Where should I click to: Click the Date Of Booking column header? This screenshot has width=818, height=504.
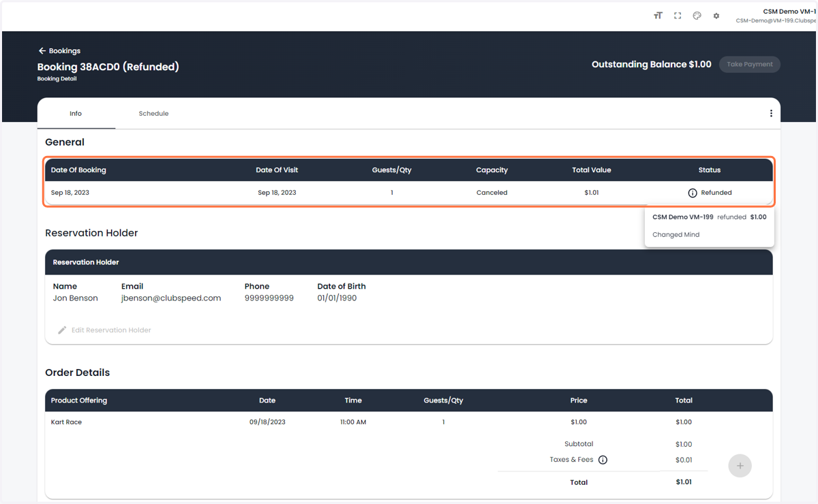78,170
